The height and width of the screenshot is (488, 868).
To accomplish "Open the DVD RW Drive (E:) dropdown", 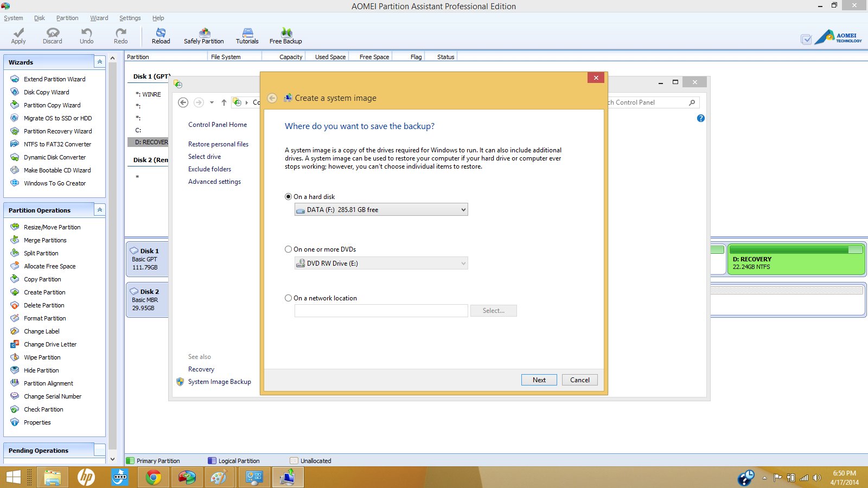I will click(381, 264).
